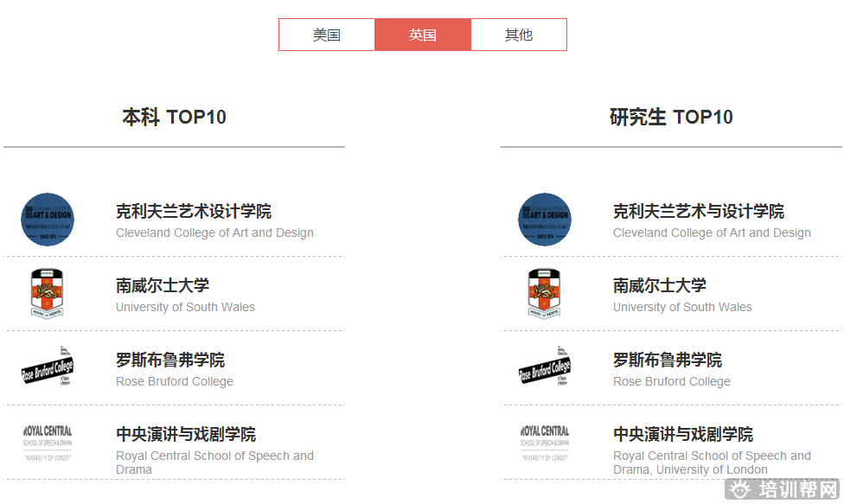This screenshot has height=504, width=844.
Task: Click 'Cleveland College of Art and Design' under 研究生
Action: (713, 233)
